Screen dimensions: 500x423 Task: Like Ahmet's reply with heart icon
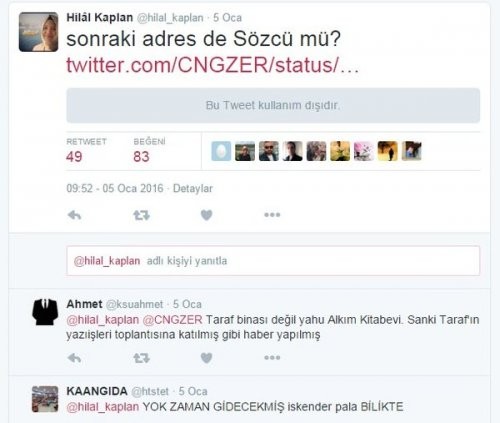pyautogui.click(x=207, y=358)
